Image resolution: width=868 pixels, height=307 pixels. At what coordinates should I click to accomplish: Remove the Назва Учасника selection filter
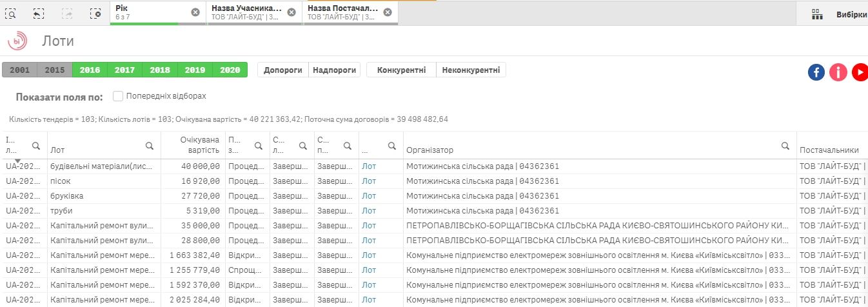pos(291,12)
